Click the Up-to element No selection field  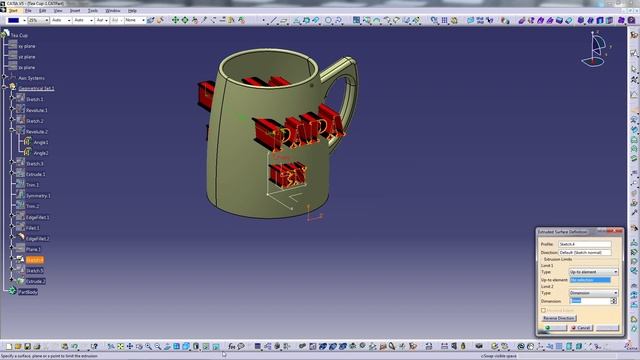[590, 280]
